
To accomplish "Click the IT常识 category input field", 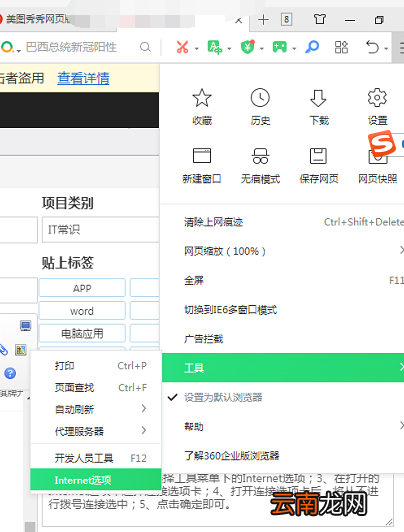I will (x=101, y=230).
